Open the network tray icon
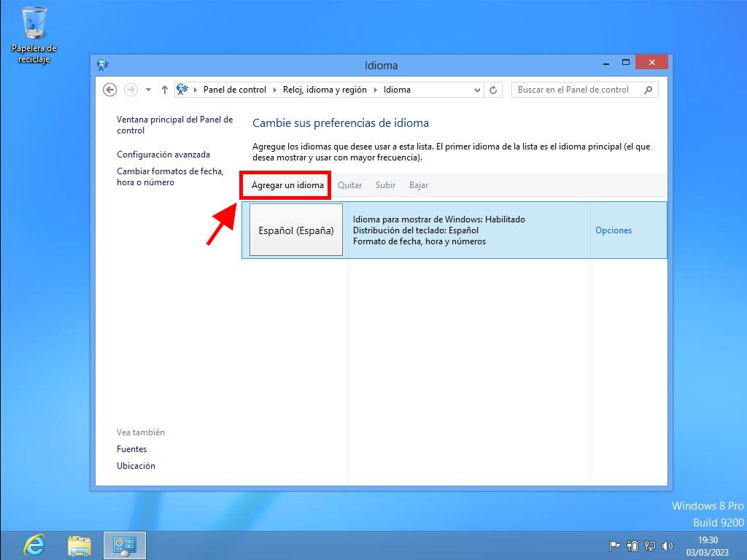The width and height of the screenshot is (747, 560). [x=650, y=545]
